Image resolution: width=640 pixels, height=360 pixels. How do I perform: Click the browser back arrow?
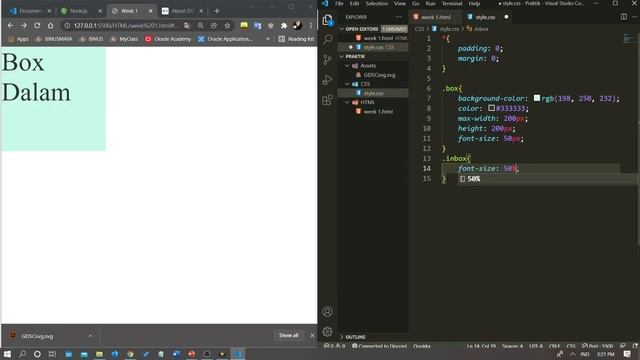pos(10,25)
